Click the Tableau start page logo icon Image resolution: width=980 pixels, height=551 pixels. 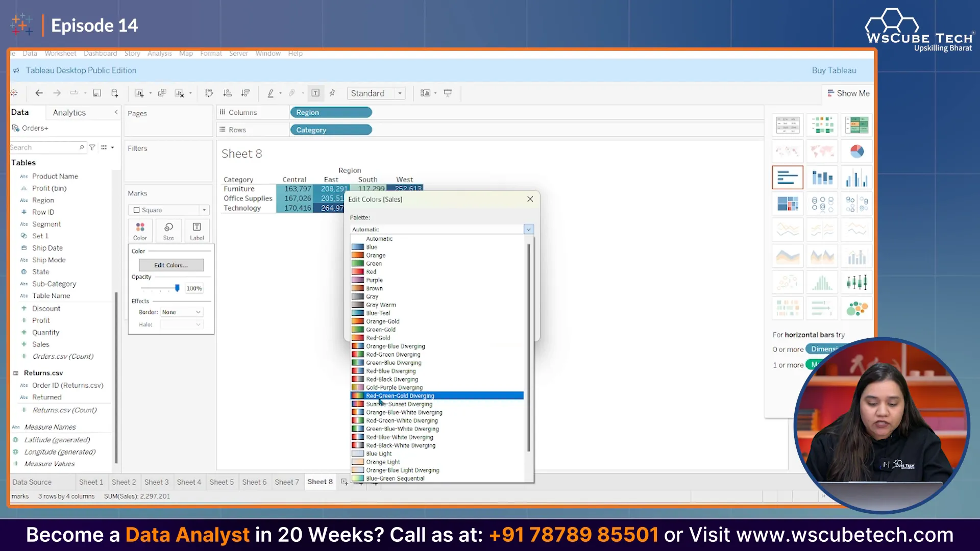14,93
